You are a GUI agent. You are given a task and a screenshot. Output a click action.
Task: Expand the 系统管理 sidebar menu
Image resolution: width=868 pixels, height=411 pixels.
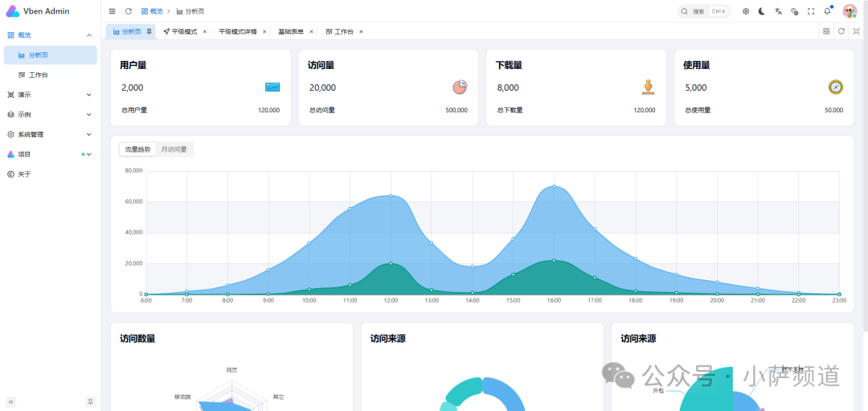pos(50,134)
